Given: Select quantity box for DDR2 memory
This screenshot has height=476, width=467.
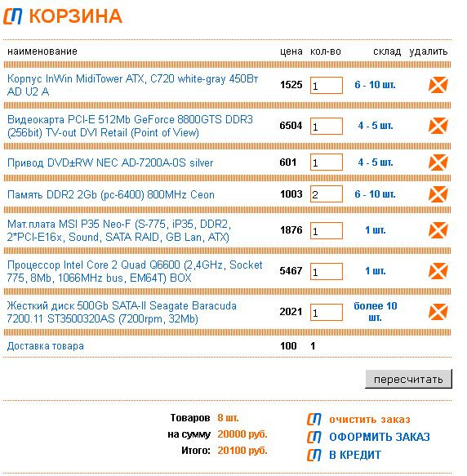Looking at the screenshot, I should (x=327, y=194).
